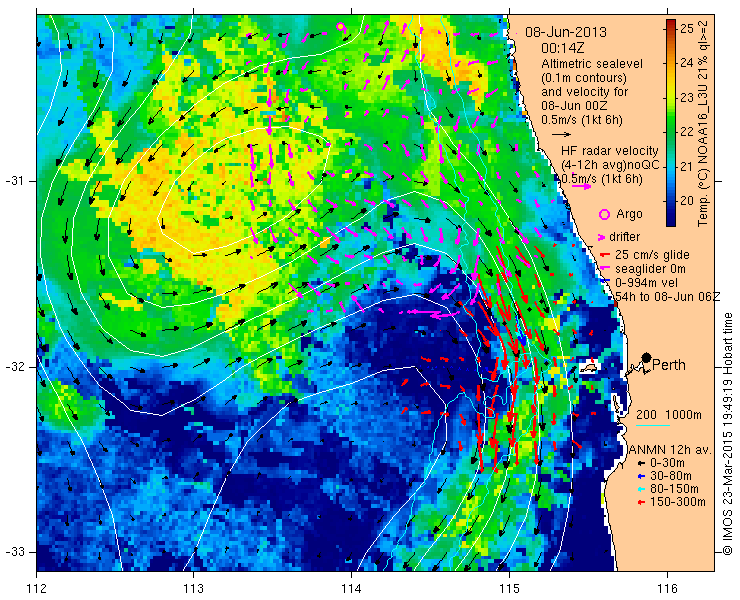Click the black altimetric velocity scale arrow
This screenshot has width=740, height=600.
tap(561, 135)
